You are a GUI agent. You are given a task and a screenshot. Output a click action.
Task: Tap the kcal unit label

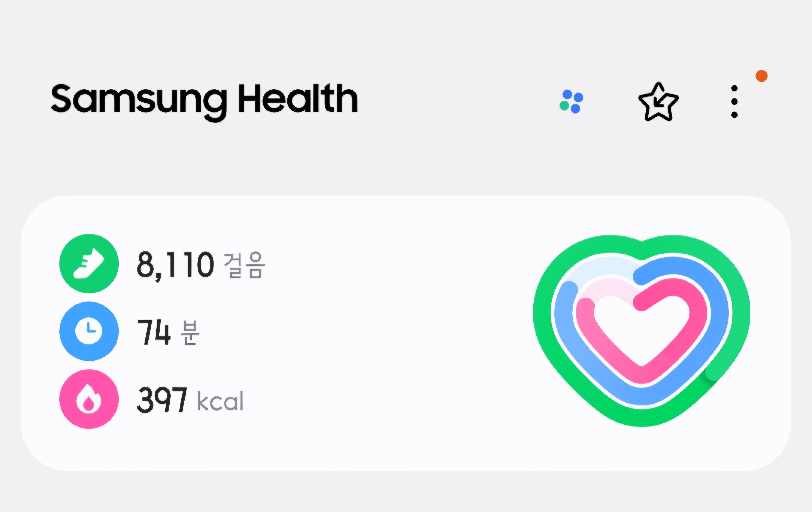click(220, 401)
